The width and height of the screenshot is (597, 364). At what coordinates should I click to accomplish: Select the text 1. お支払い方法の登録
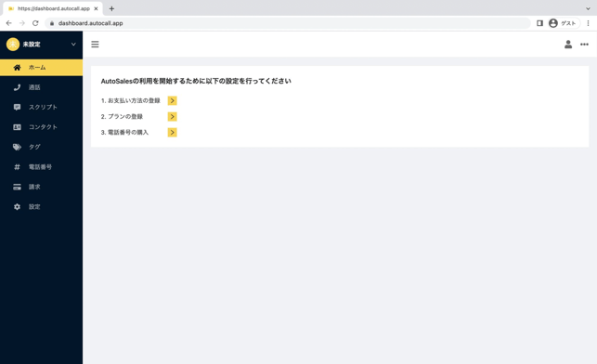(131, 100)
